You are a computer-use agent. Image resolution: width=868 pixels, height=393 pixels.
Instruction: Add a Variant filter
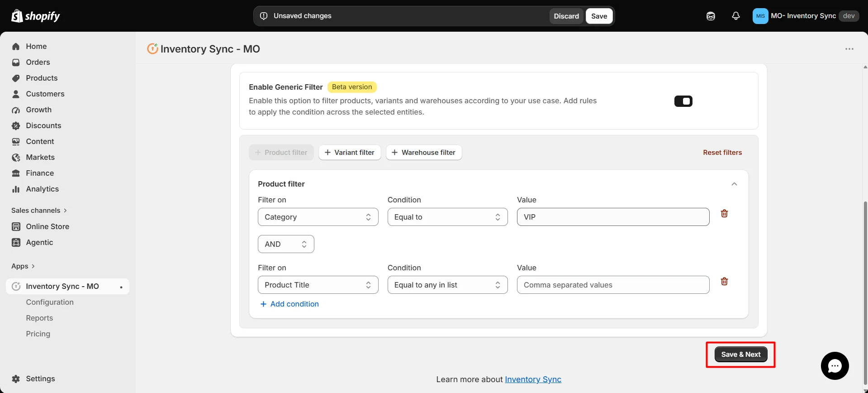tap(350, 153)
